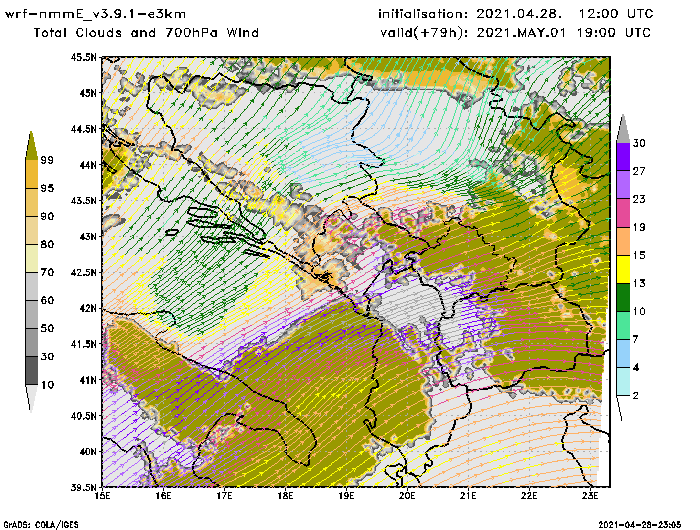Click the 45N latitude axis label

(x=89, y=93)
